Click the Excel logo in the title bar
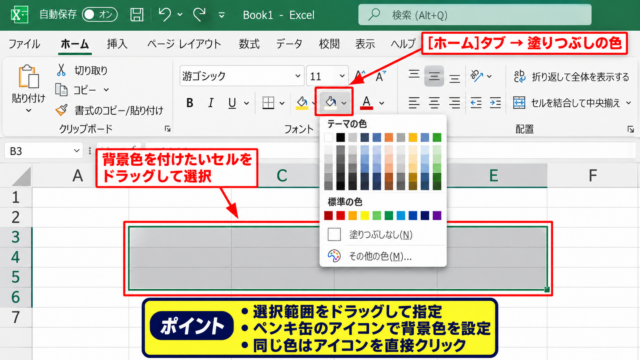The height and width of the screenshot is (360, 640). point(19,15)
